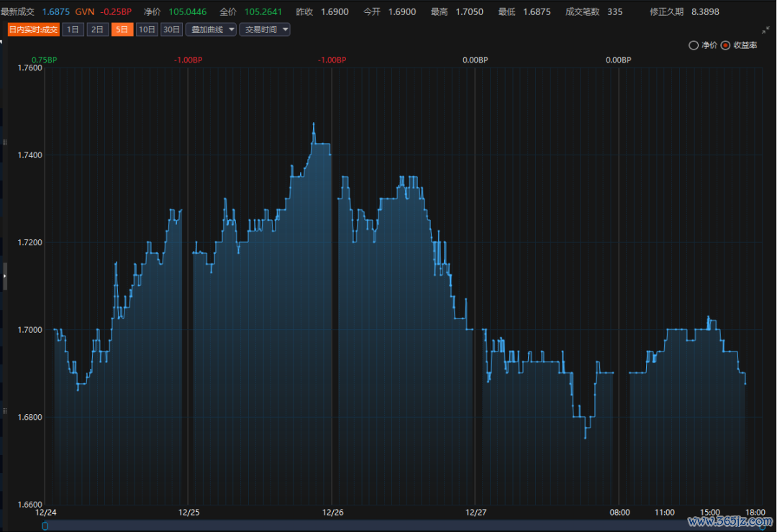
Task: Grab the left handle of the time range slider
Action: tap(45, 526)
